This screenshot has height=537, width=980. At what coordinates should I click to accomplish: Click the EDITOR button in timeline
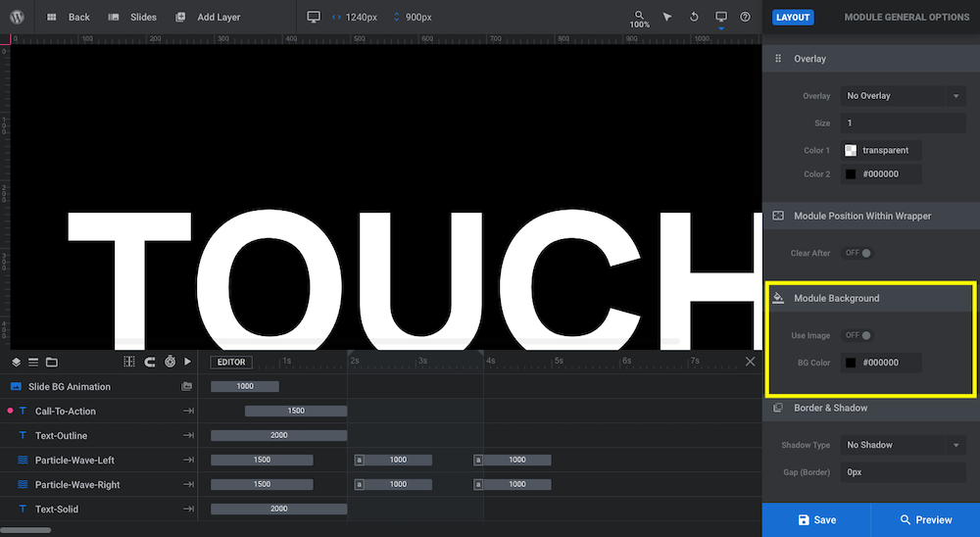[x=231, y=362]
